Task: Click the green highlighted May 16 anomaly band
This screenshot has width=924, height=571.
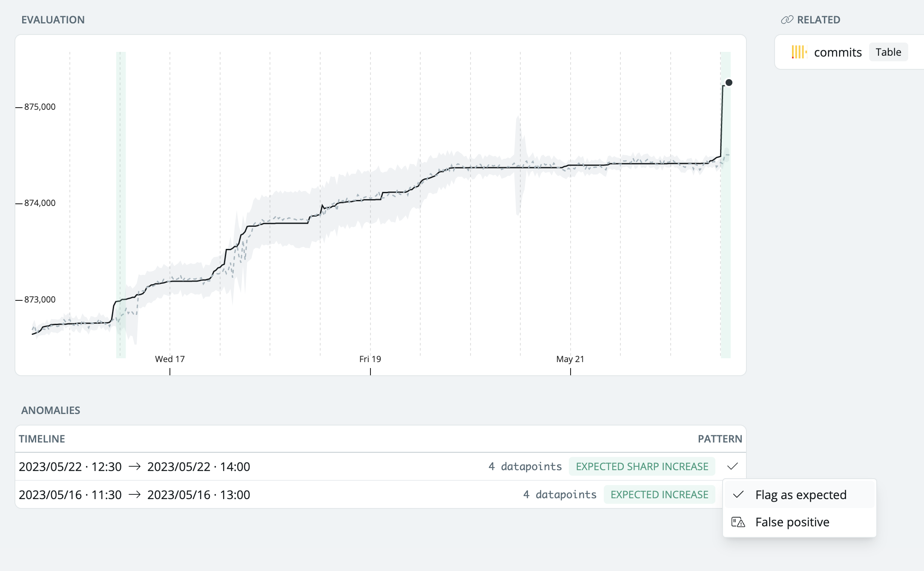Action: (x=121, y=170)
